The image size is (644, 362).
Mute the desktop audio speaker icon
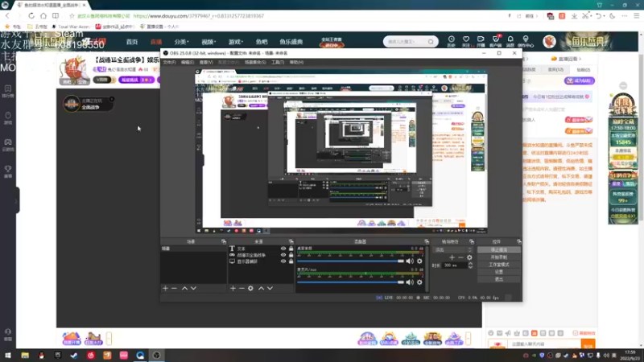coord(410,261)
